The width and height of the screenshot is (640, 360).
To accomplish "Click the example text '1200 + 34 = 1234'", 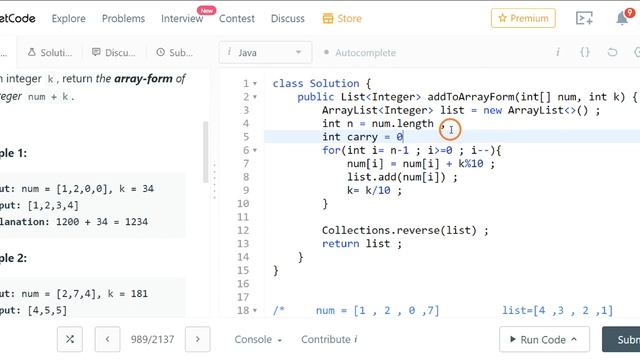I will tap(102, 222).
